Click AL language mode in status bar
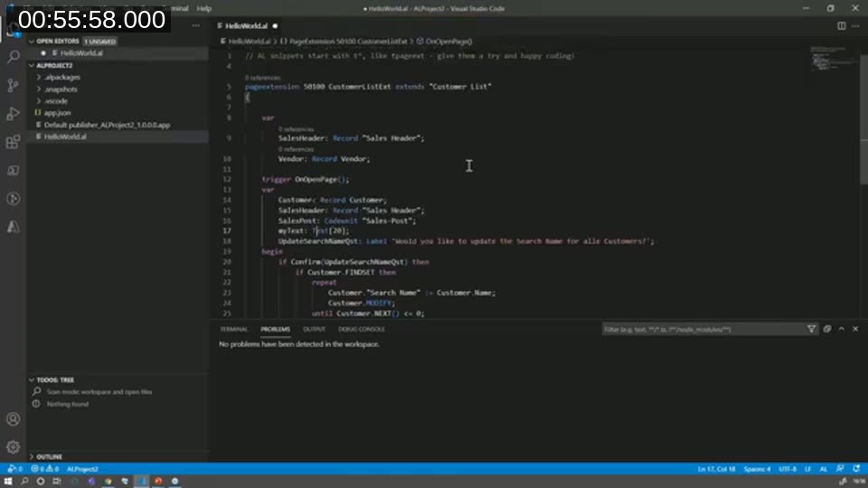 click(823, 469)
